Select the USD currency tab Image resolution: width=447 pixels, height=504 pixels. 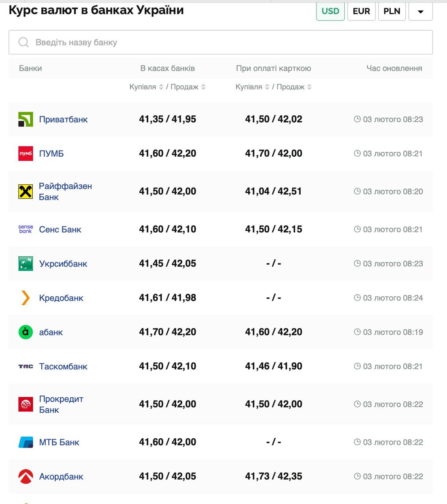point(330,11)
